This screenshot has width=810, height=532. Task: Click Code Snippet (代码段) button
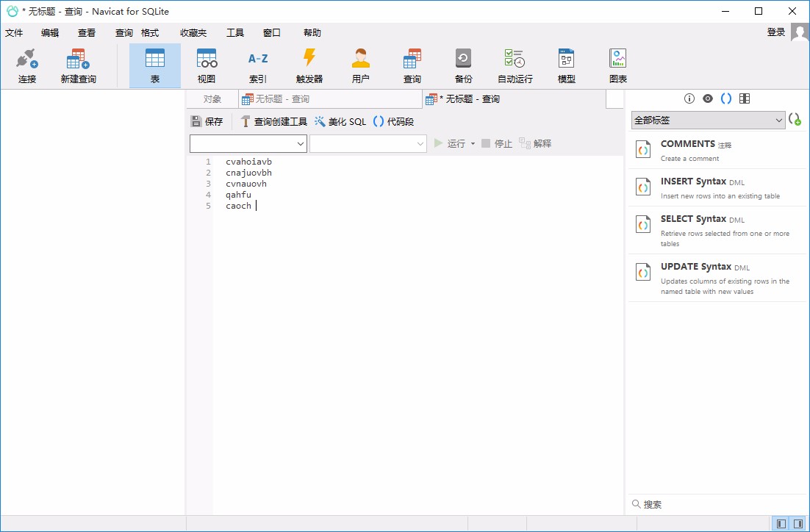pos(394,121)
